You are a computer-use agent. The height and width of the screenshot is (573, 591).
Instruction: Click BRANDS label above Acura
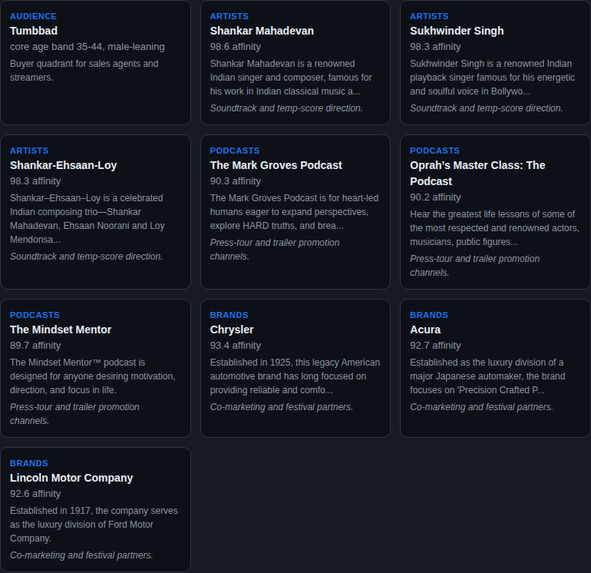[429, 315]
